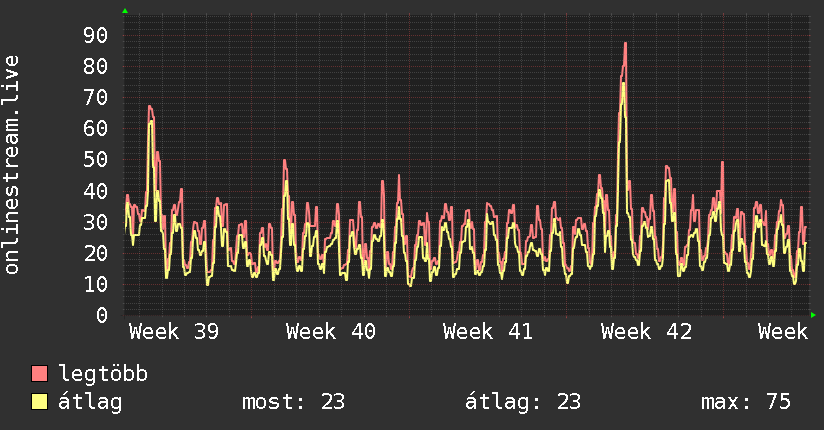This screenshot has height=430, width=824.
Task: Click the legtöbb legend label
Action: (x=103, y=373)
